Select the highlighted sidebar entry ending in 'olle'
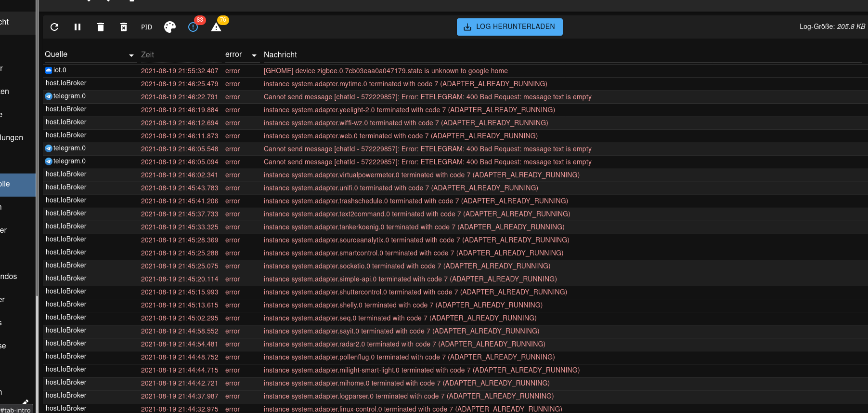Image resolution: width=868 pixels, height=413 pixels. pos(18,185)
